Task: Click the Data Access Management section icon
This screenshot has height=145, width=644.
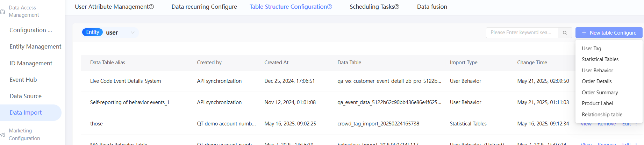Action: pos(2,12)
